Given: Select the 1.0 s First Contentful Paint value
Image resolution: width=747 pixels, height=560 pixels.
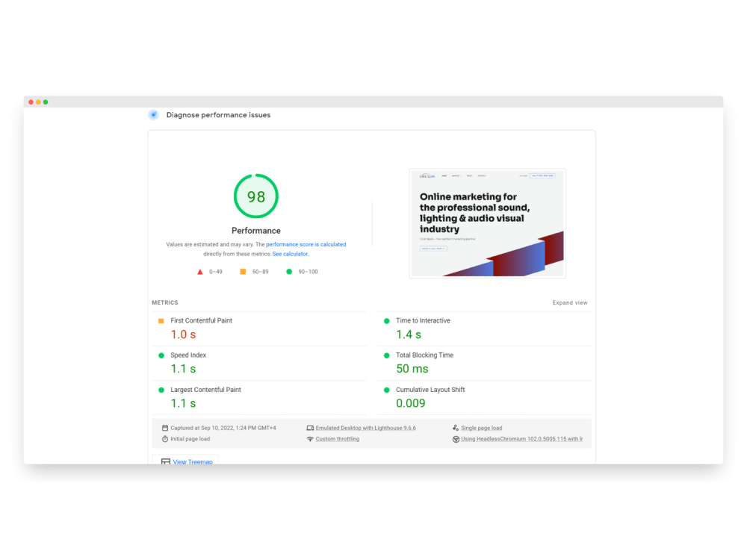Looking at the screenshot, I should point(184,335).
